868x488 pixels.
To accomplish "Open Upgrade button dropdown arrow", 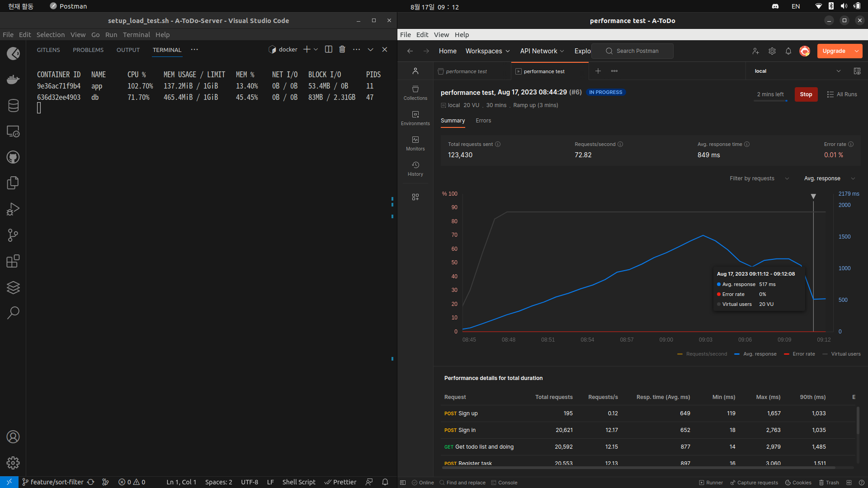I will [857, 51].
